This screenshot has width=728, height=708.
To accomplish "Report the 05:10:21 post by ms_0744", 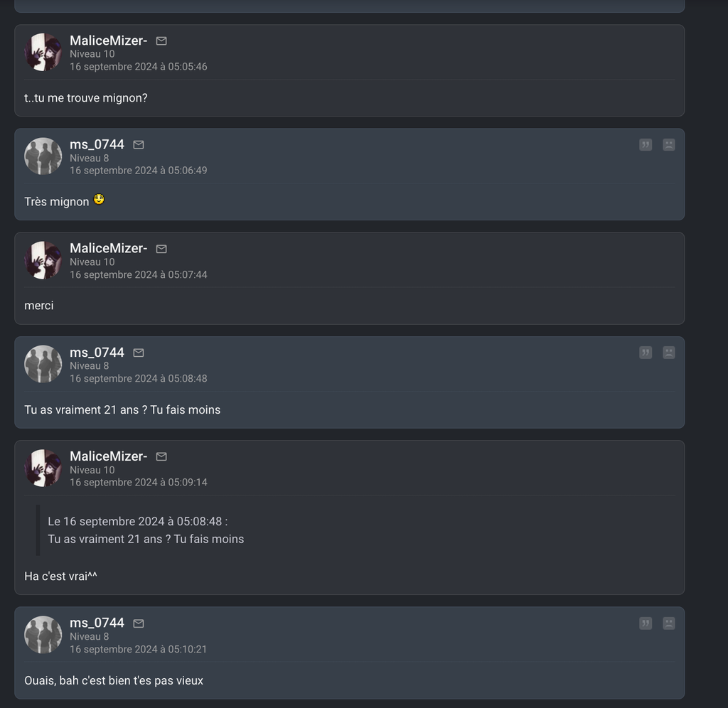I will 668,623.
